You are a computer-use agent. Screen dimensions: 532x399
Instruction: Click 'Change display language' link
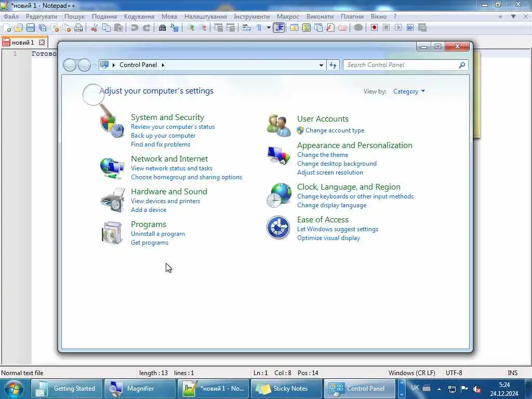[332, 205]
